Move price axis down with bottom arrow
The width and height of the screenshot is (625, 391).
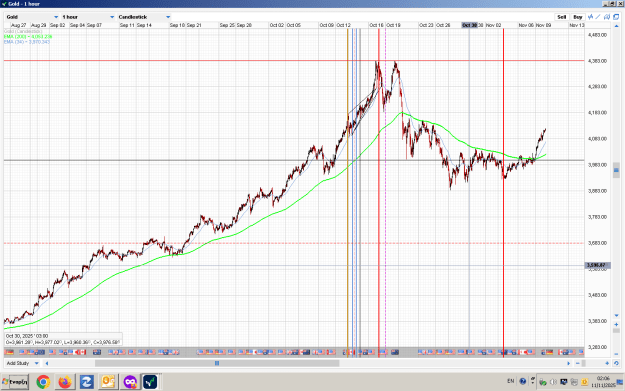tap(616, 315)
